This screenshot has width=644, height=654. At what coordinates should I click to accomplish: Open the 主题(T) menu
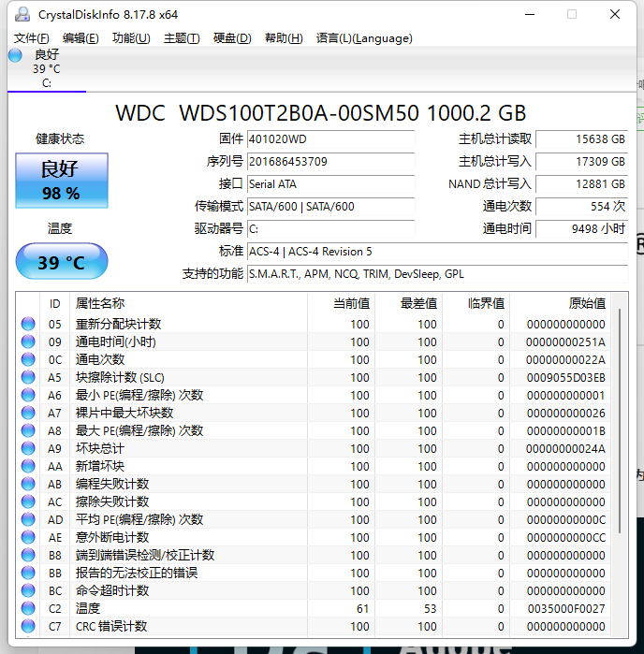point(182,38)
